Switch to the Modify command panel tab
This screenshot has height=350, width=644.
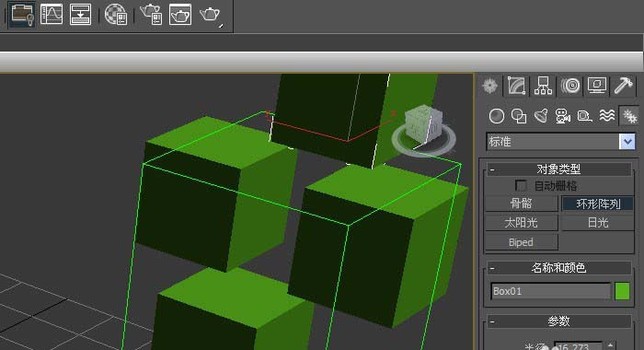pyautogui.click(x=517, y=86)
